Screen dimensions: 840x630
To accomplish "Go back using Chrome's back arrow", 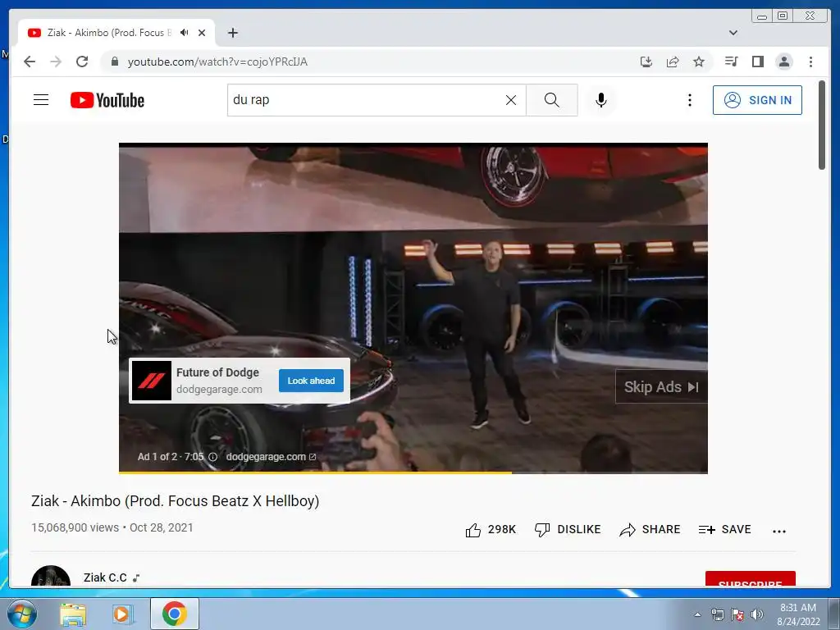I will click(30, 62).
